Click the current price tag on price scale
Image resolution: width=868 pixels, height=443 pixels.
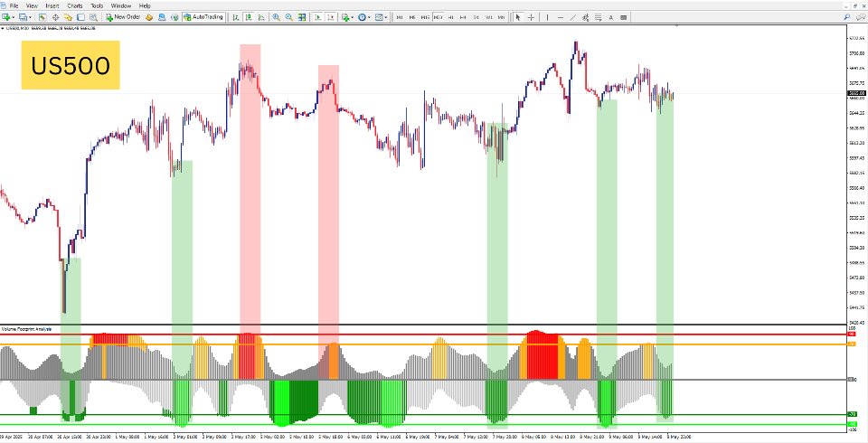point(856,93)
